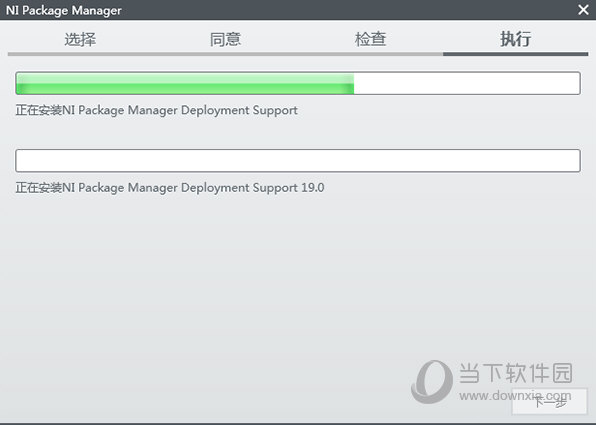Select the 执行 step tab

pos(515,40)
